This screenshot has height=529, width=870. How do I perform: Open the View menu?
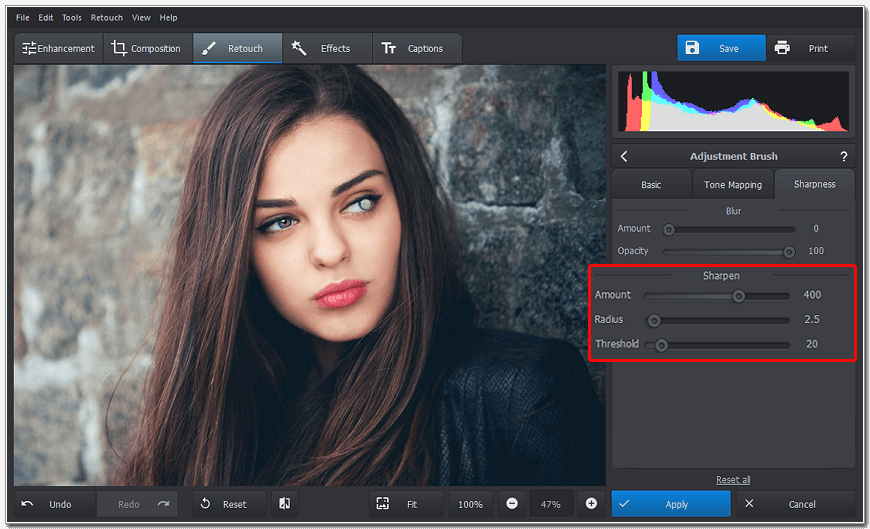click(141, 18)
